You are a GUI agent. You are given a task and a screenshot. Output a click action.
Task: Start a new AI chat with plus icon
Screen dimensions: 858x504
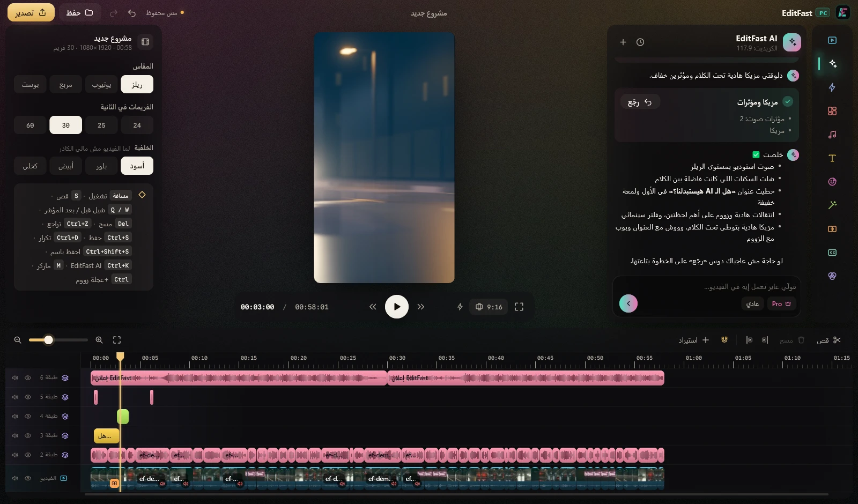(x=623, y=42)
